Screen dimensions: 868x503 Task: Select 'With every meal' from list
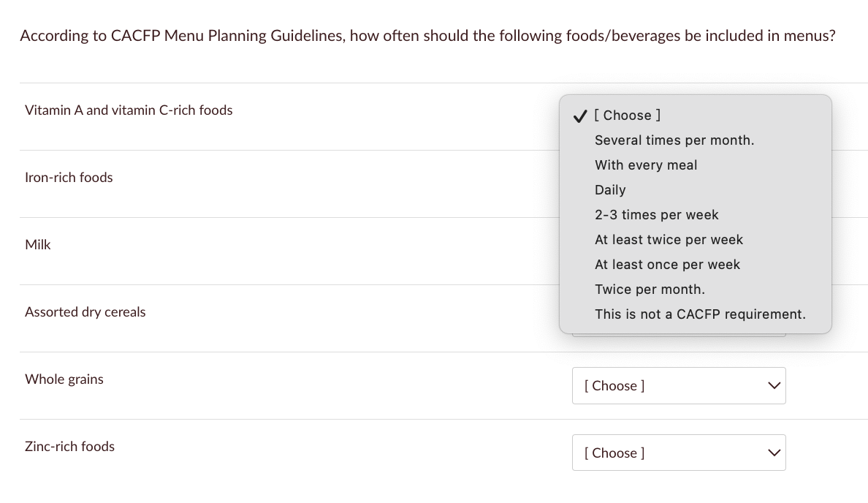[646, 165]
